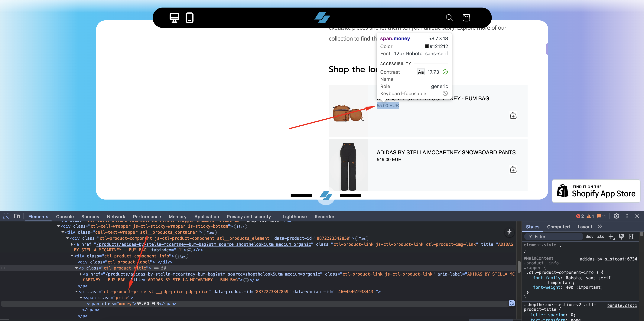Add the Bum Bag to cart icon
This screenshot has height=321, width=644.
[513, 116]
